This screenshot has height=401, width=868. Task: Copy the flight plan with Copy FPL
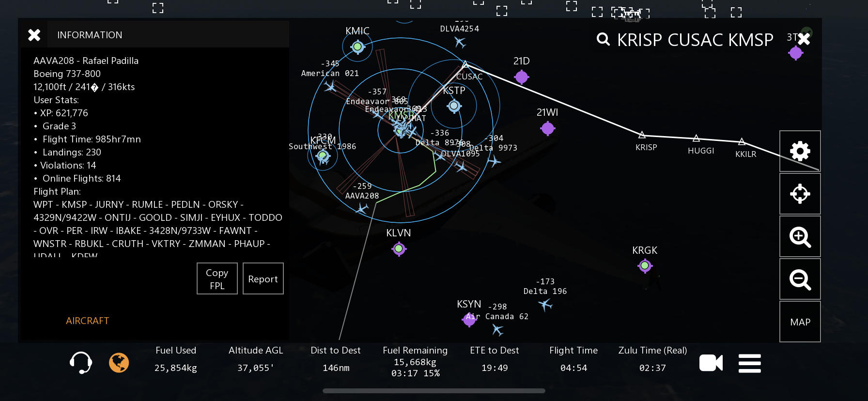(217, 278)
